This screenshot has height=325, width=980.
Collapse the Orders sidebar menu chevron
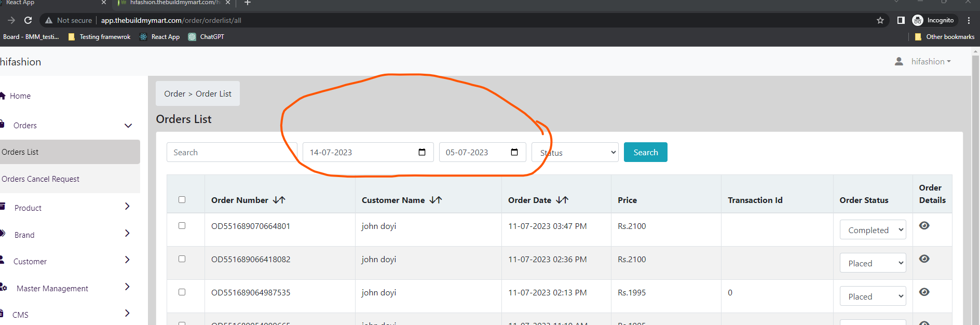128,126
